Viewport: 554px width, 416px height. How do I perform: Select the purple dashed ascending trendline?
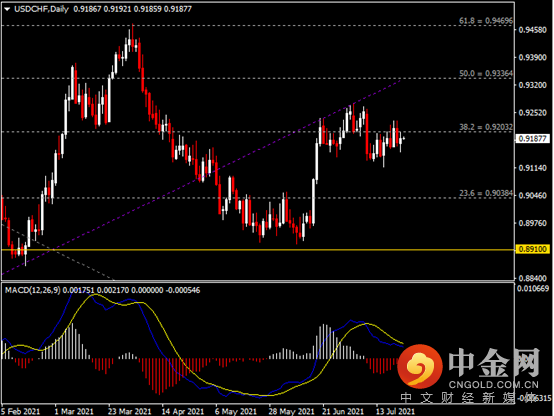[x=201, y=177]
